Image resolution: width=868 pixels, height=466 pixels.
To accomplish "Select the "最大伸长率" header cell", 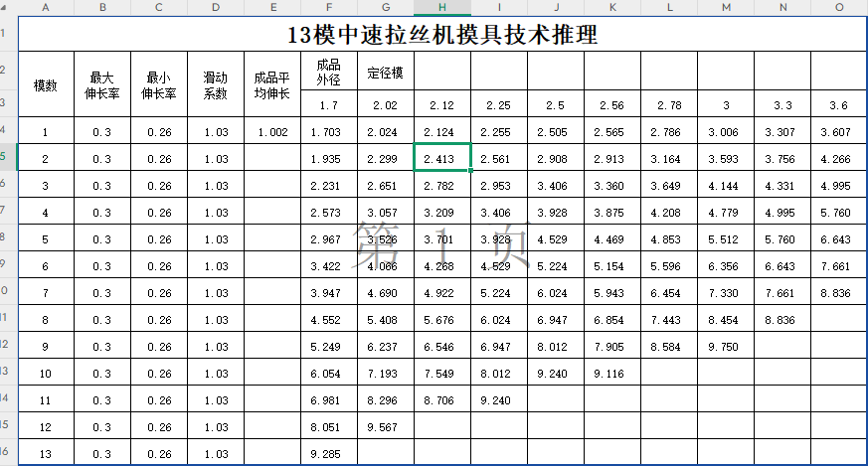I will (x=102, y=85).
